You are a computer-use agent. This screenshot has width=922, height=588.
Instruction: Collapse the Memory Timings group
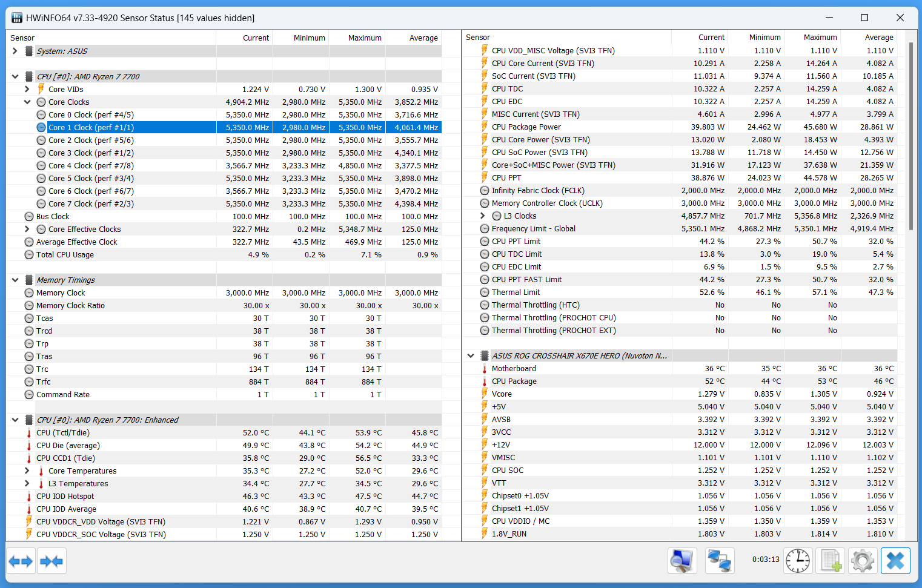pos(15,280)
